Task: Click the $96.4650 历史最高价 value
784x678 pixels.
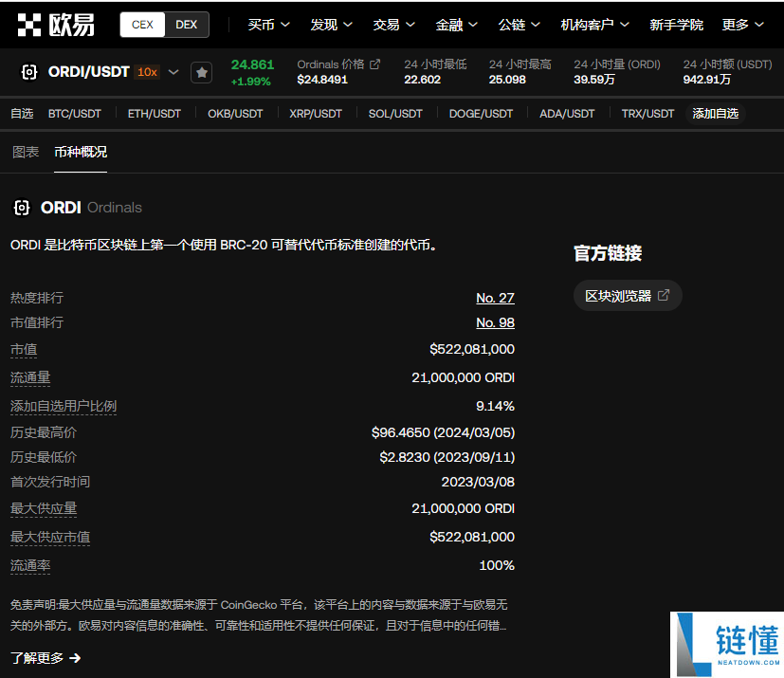Action: click(x=443, y=432)
